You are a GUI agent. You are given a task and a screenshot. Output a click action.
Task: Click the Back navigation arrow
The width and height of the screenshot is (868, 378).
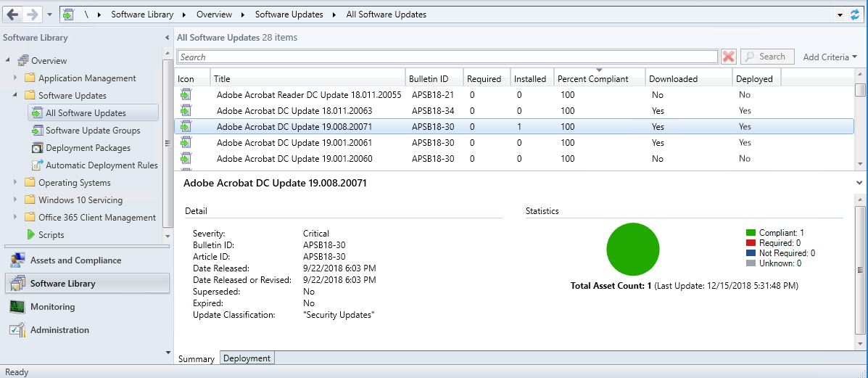pos(12,14)
